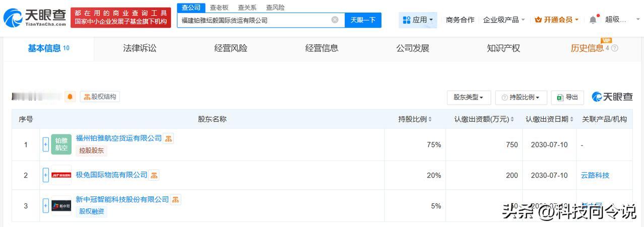Click the orange alert bell beside 股权结构
Image resolution: width=644 pixels, height=227 pixels.
[x=70, y=97]
